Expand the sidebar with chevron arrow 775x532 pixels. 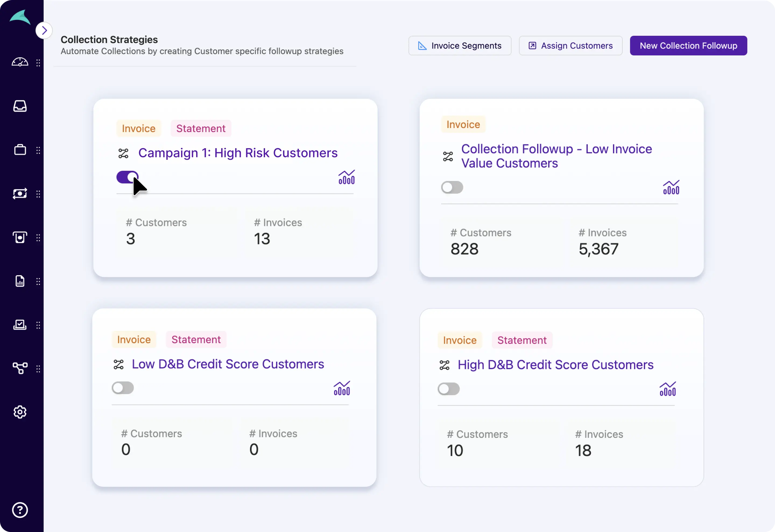coord(44,31)
